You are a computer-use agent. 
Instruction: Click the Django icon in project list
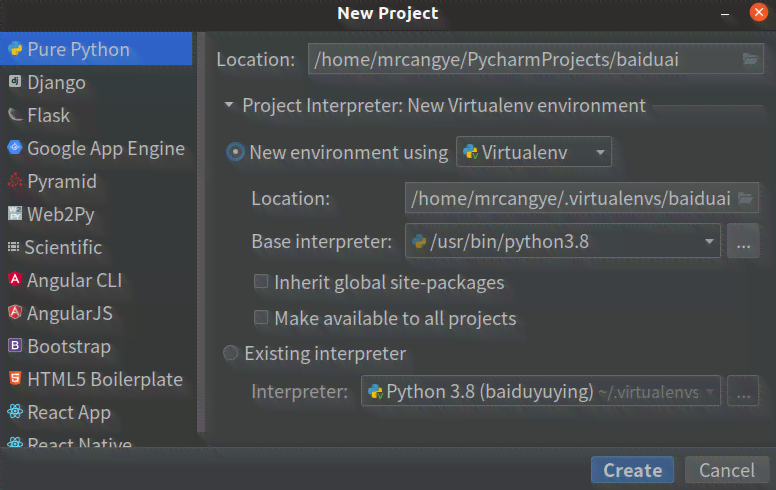[x=15, y=81]
